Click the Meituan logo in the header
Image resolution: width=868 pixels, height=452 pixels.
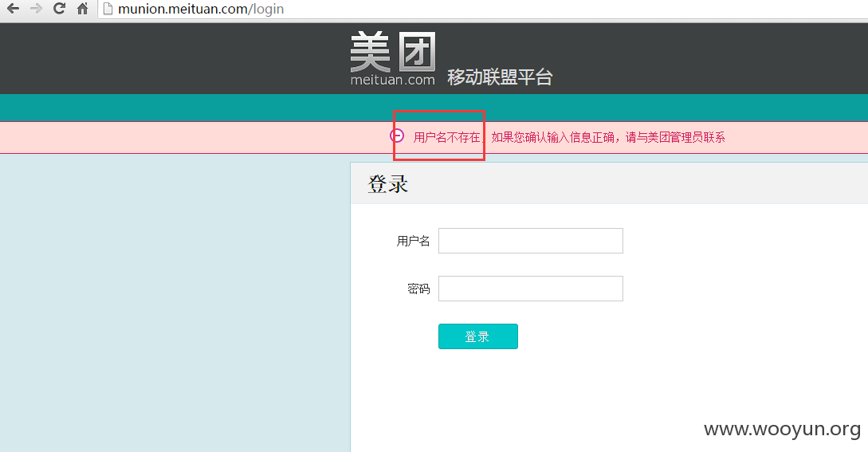[393, 59]
